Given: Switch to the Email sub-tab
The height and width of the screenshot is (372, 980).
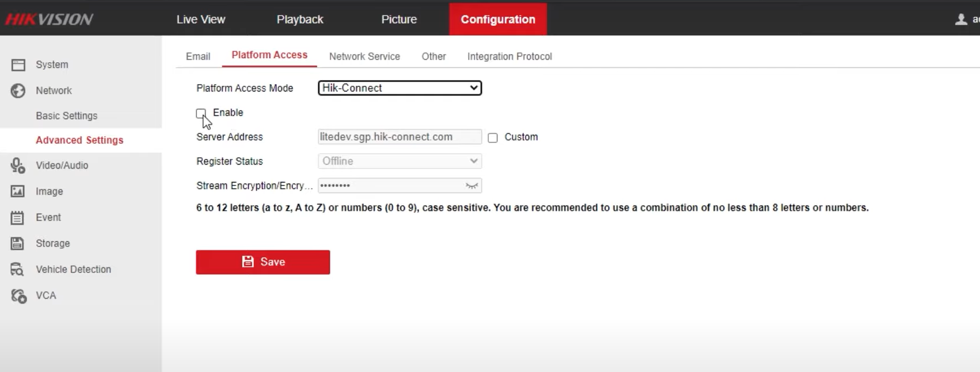Looking at the screenshot, I should [x=198, y=56].
